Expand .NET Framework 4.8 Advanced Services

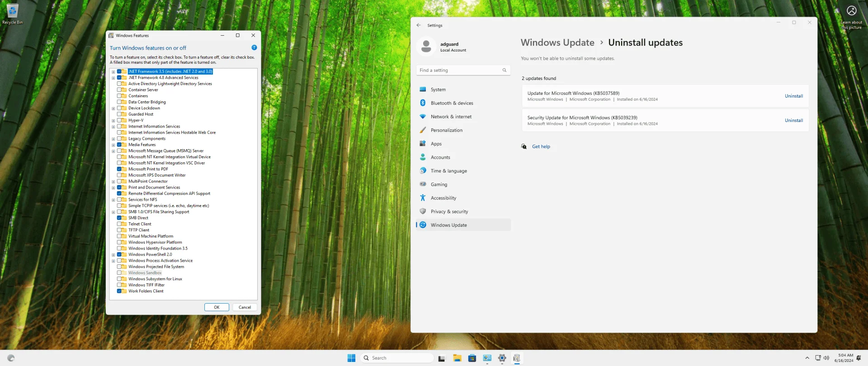(113, 78)
